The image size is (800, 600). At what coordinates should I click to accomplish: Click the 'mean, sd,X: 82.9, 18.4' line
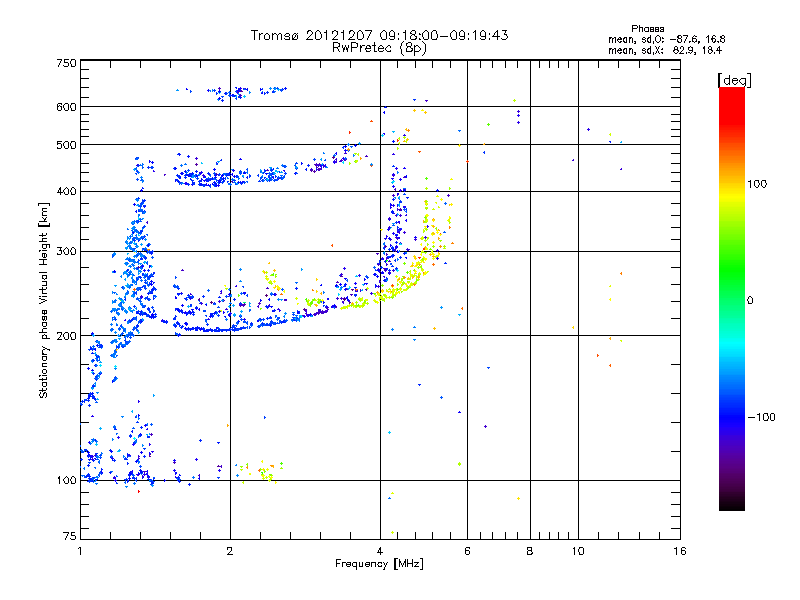pyautogui.click(x=665, y=51)
